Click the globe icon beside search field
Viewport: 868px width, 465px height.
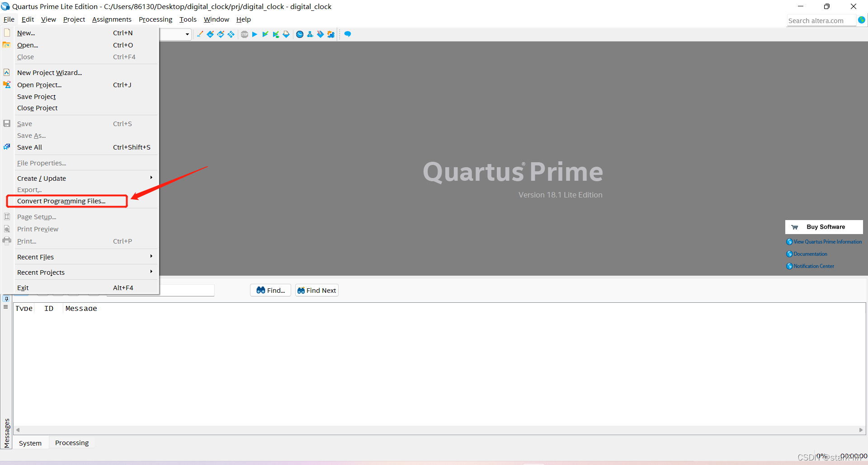[x=862, y=20]
